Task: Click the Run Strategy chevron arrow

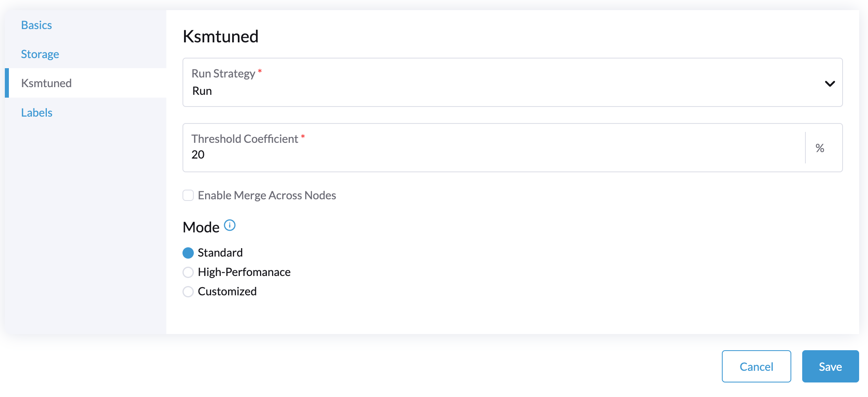Action: point(830,84)
